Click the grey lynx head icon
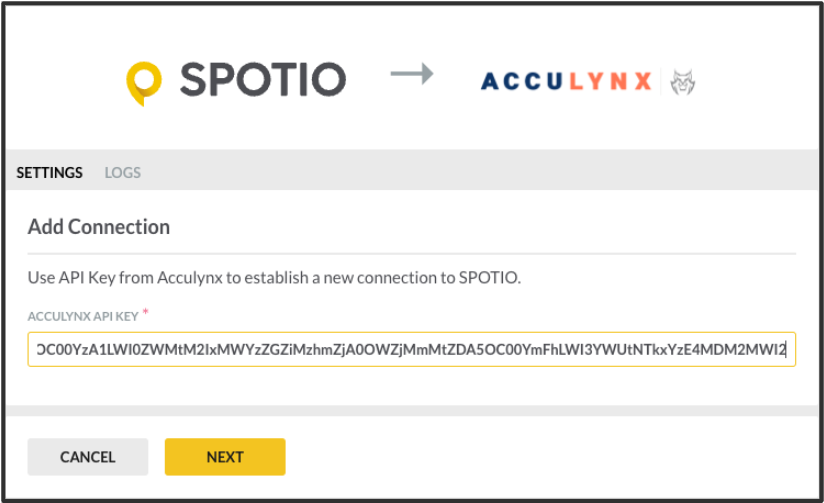The width and height of the screenshot is (824, 503). (683, 82)
